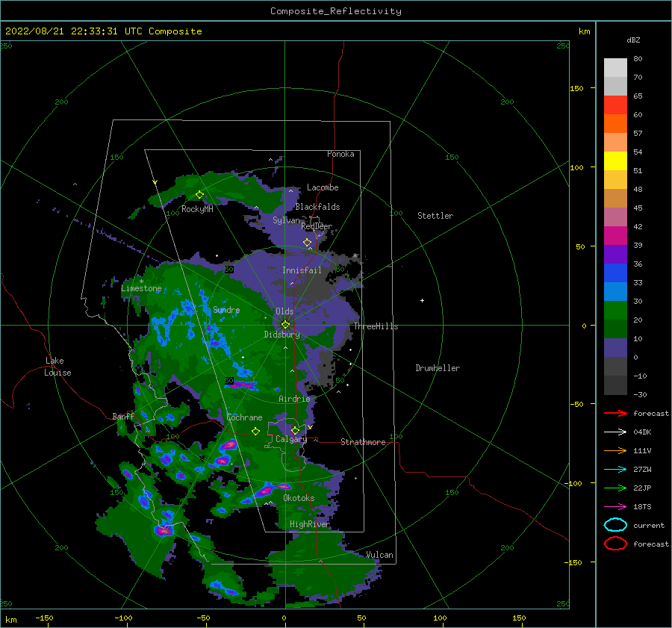Screen dimensions: 672x628
Task: Click the Cochrane town label
Action: pos(244,417)
